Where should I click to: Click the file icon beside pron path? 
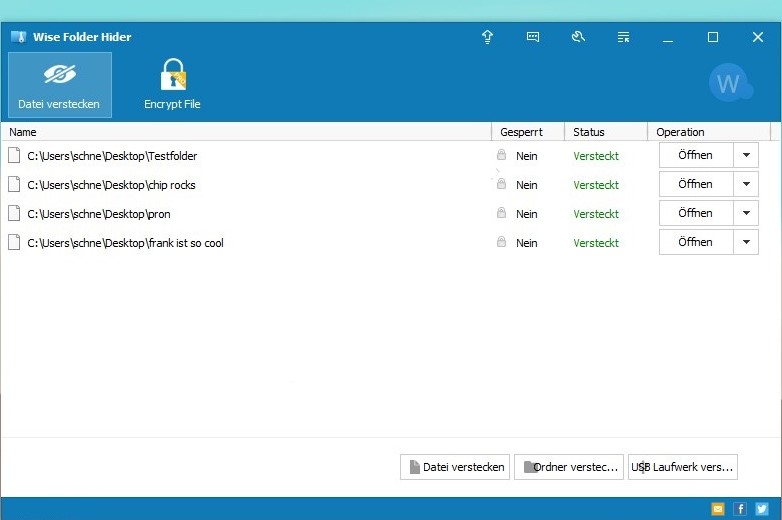(14, 213)
